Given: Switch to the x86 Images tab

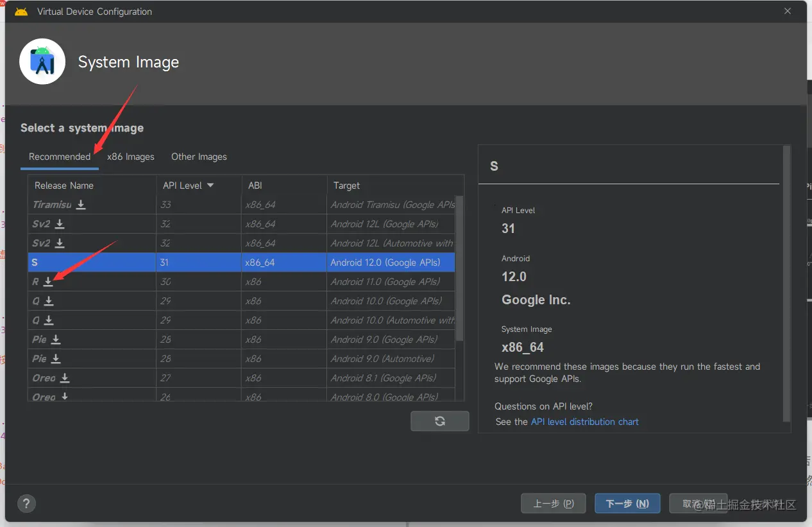Looking at the screenshot, I should click(x=131, y=157).
